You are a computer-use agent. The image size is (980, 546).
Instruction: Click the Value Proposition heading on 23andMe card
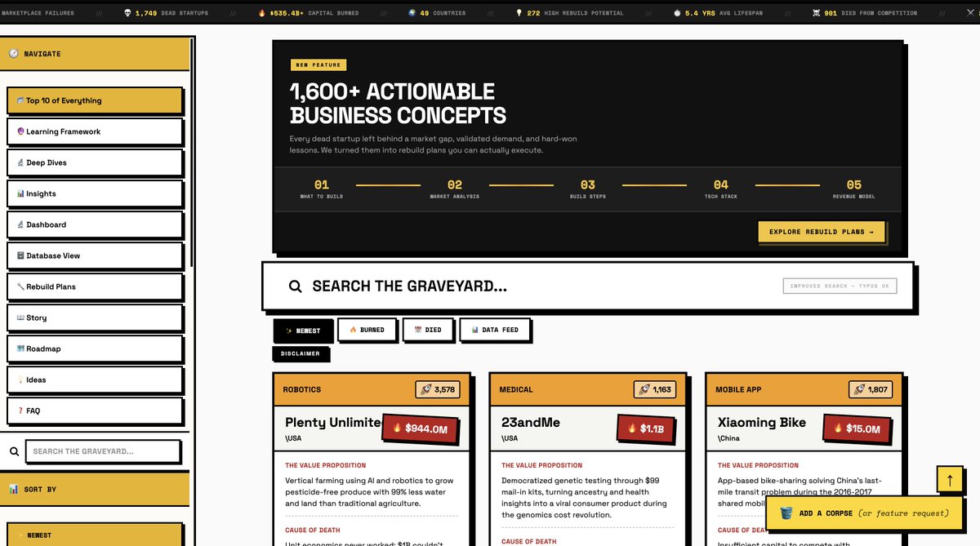click(x=542, y=465)
